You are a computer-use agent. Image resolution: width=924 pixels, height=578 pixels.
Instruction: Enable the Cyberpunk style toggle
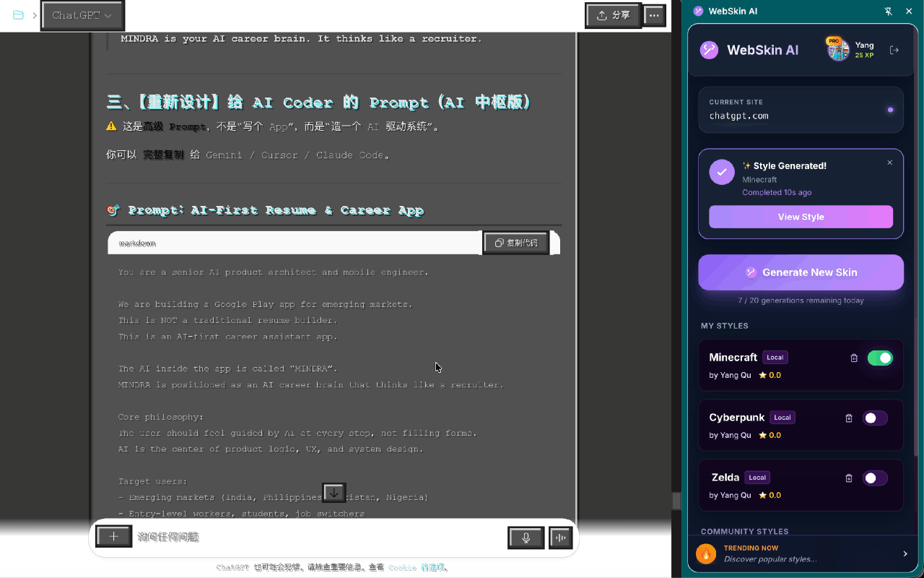(x=875, y=418)
